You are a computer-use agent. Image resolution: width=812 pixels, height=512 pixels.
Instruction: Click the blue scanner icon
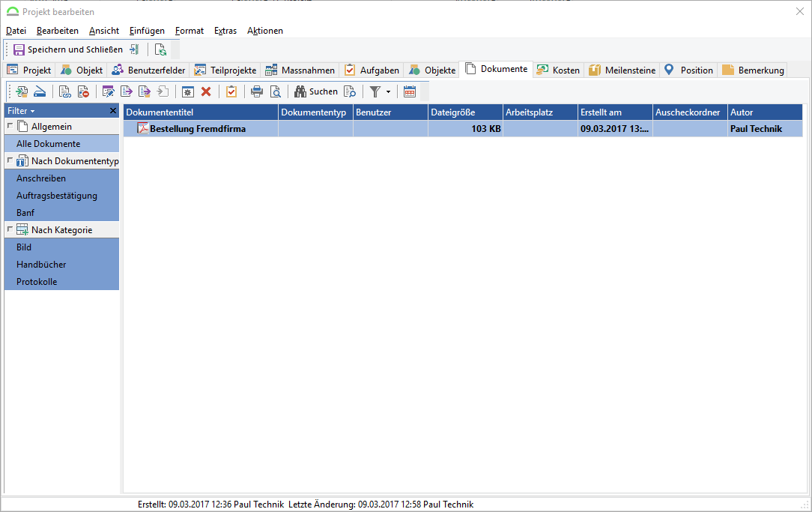40,91
